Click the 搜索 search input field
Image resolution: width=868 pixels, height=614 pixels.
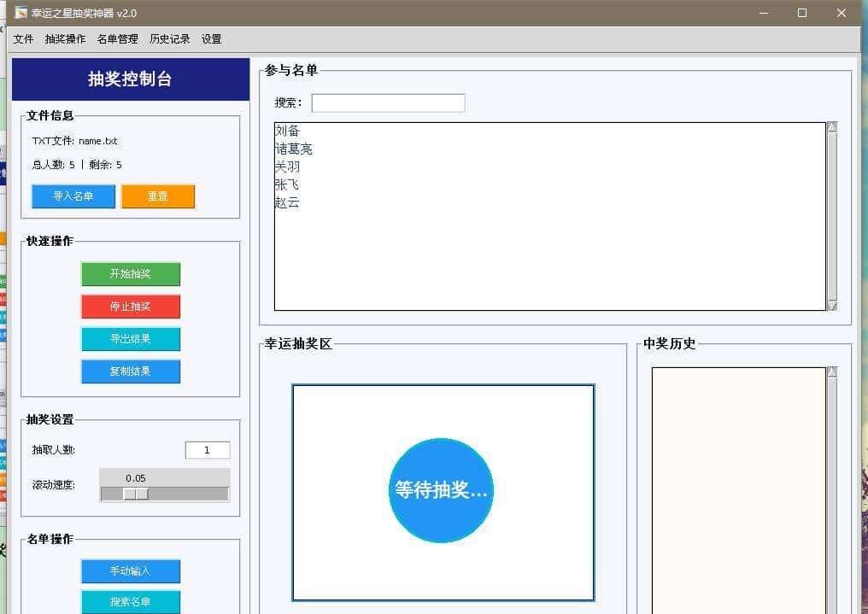388,102
